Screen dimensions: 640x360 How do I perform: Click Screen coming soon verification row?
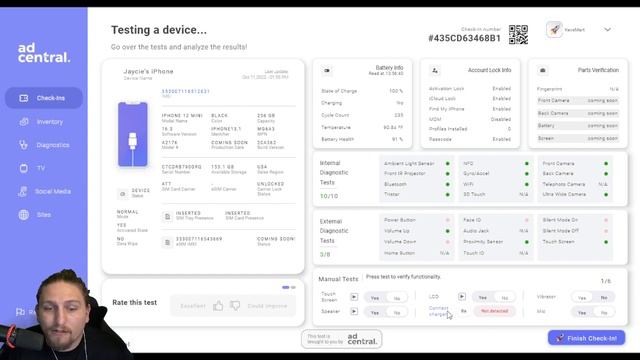tap(578, 138)
